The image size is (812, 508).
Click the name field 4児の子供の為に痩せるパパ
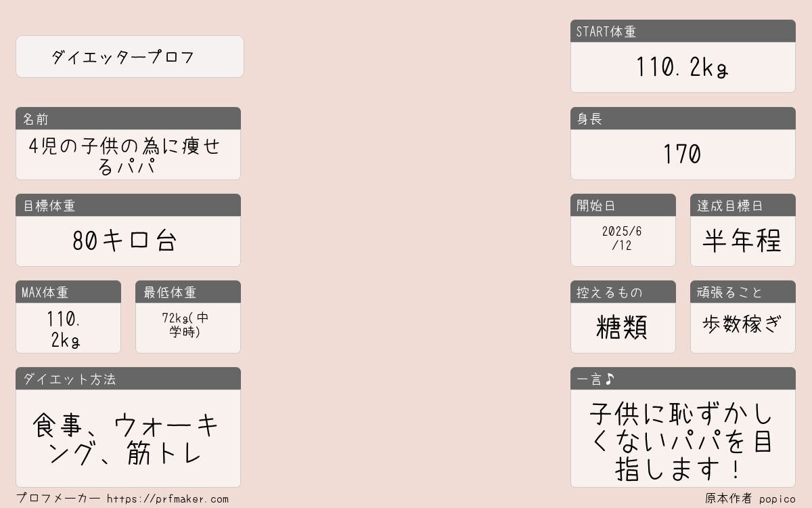click(128, 155)
